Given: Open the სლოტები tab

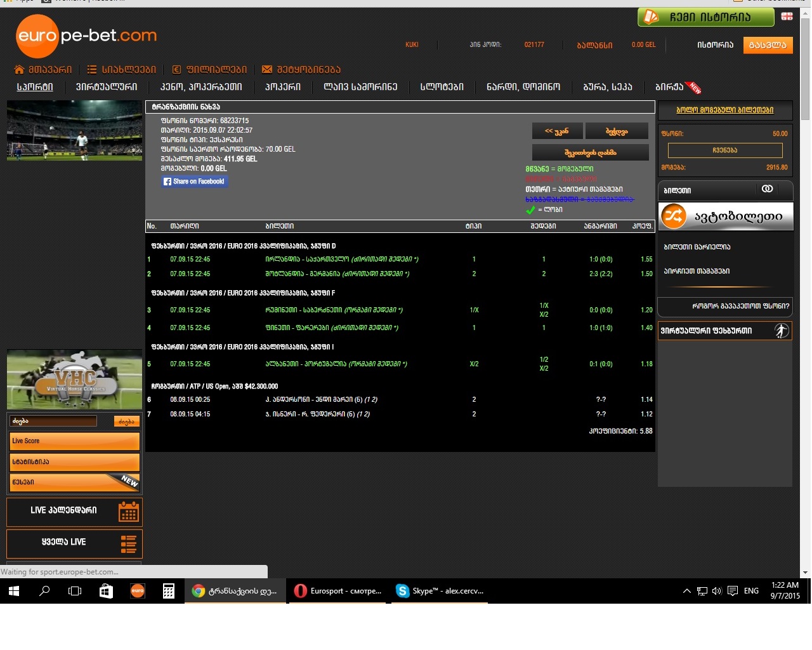Looking at the screenshot, I should [x=442, y=87].
